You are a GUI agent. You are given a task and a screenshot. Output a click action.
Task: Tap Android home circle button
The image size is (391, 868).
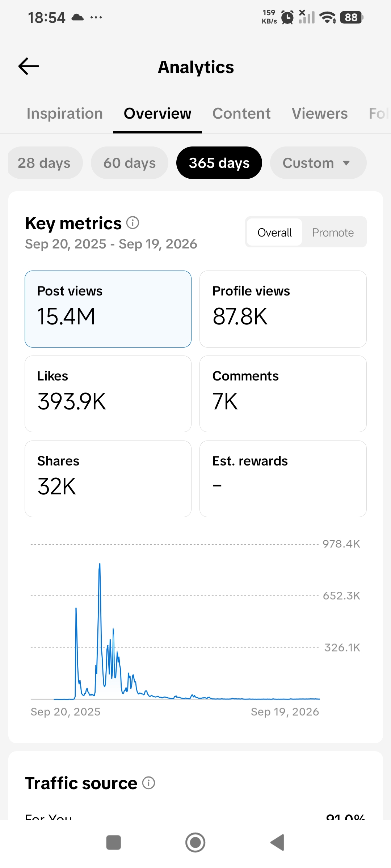point(195,842)
